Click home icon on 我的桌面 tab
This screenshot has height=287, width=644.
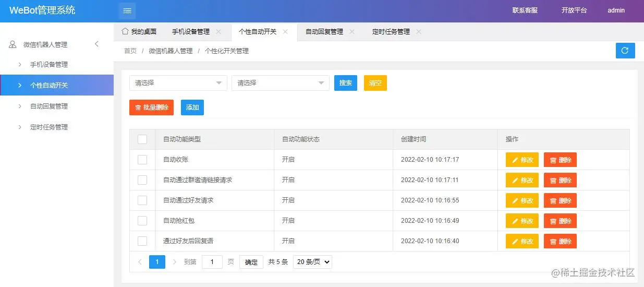[125, 31]
